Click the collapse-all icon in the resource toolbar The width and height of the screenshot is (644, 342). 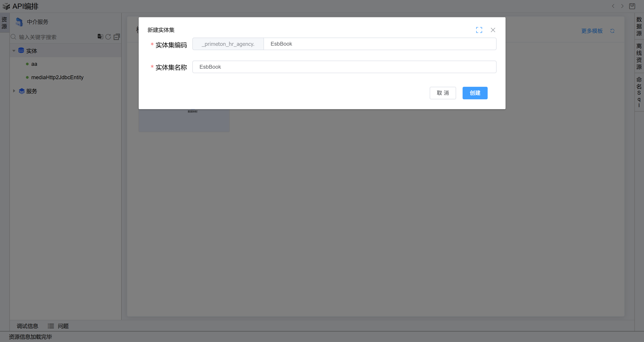click(117, 37)
